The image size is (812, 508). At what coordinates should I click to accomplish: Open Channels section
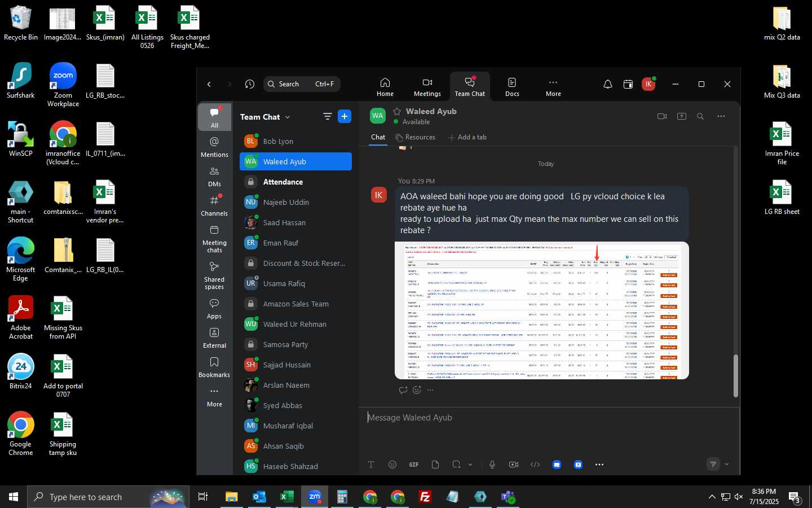(214, 205)
